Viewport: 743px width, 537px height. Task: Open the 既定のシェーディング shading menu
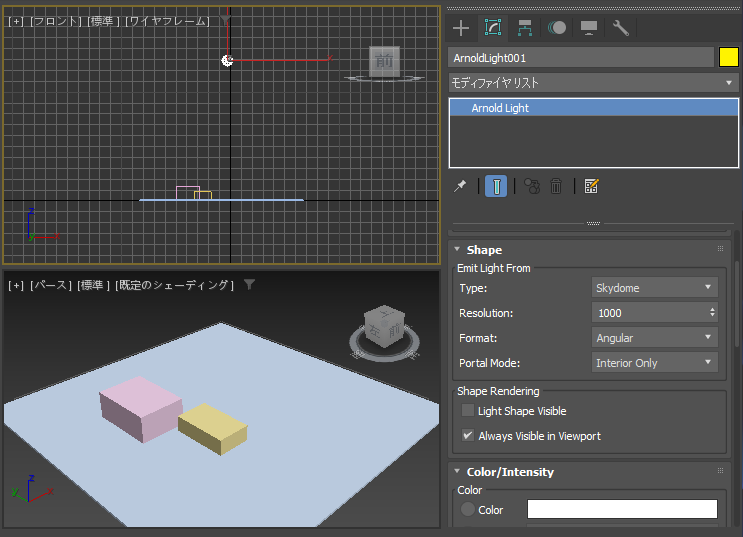point(174,285)
